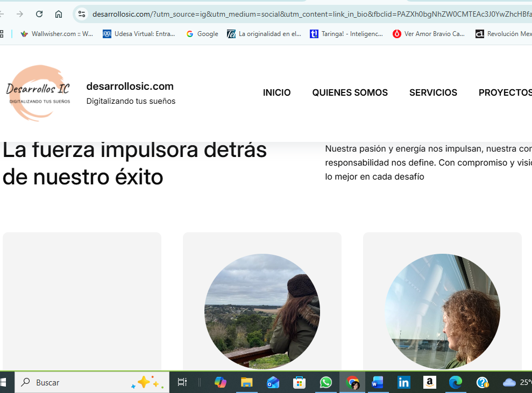
Task: Go to the browser home page
Action: [59, 14]
